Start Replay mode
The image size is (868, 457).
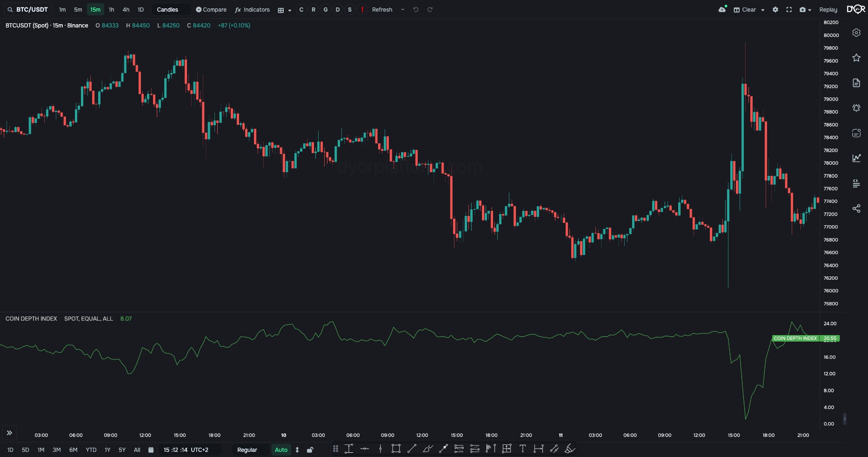828,9
